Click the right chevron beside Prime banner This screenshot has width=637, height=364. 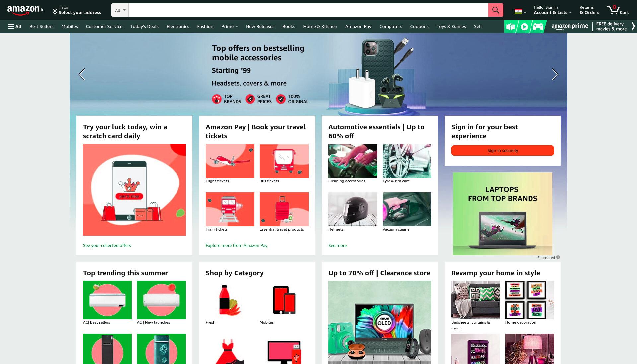click(x=633, y=26)
